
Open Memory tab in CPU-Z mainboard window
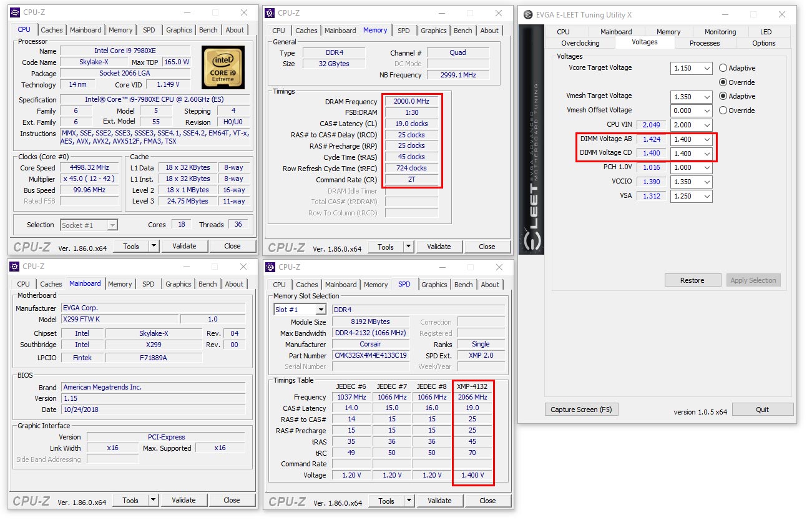click(120, 284)
